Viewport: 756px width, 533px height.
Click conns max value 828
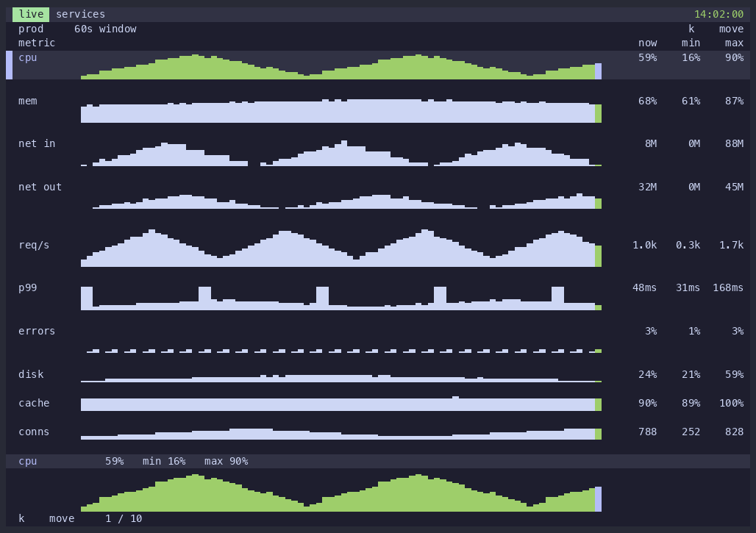point(734,432)
